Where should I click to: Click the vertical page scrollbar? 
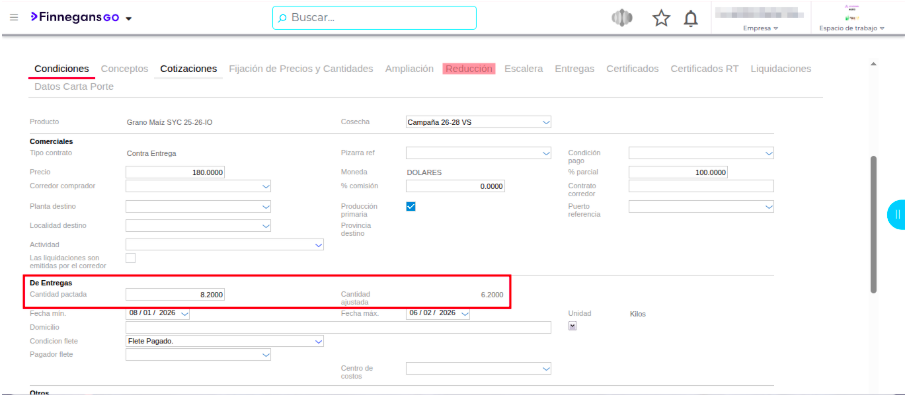(873, 224)
